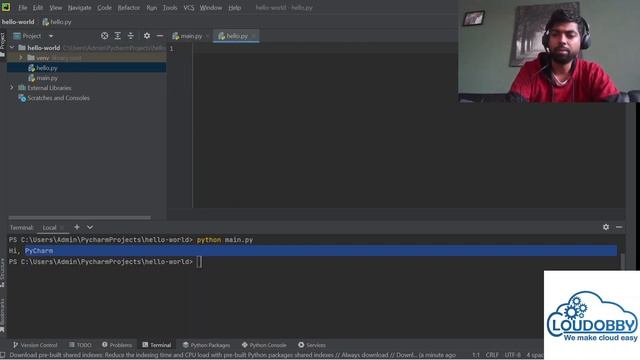Change UTF-8 file encoding setting
Image resolution: width=640 pixels, height=360 pixels.
pyautogui.click(x=513, y=356)
